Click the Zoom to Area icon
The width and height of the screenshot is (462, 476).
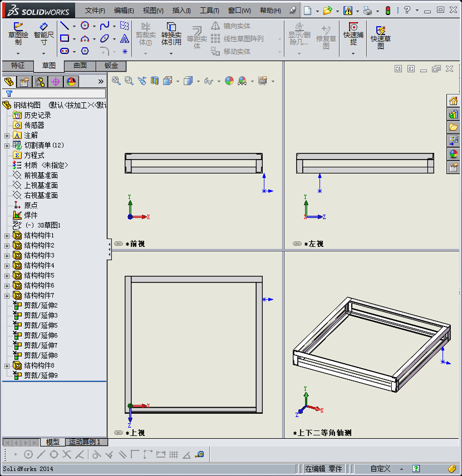(129, 81)
